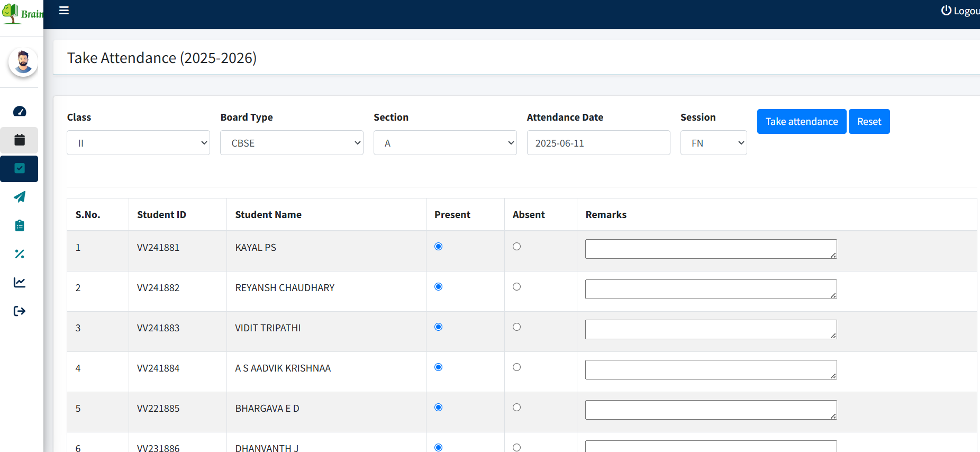Mark REYANSH CHAUDHARY as absent
The image size is (980, 452).
point(517,287)
